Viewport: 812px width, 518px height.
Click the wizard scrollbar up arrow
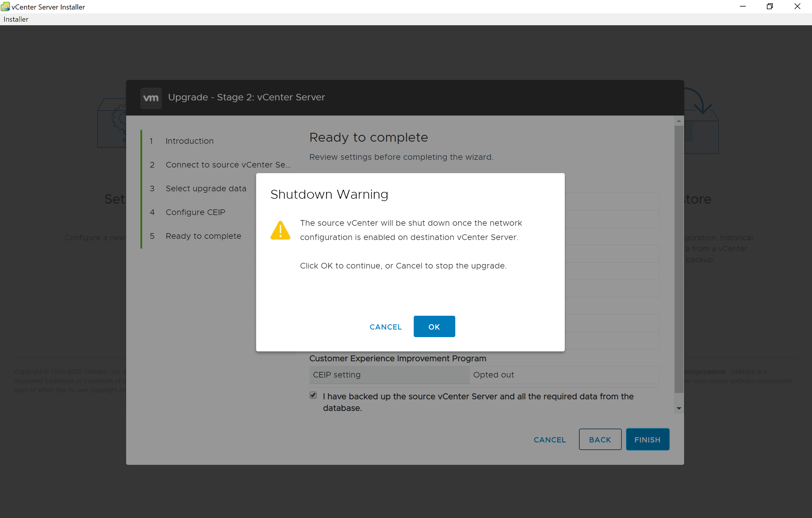679,121
